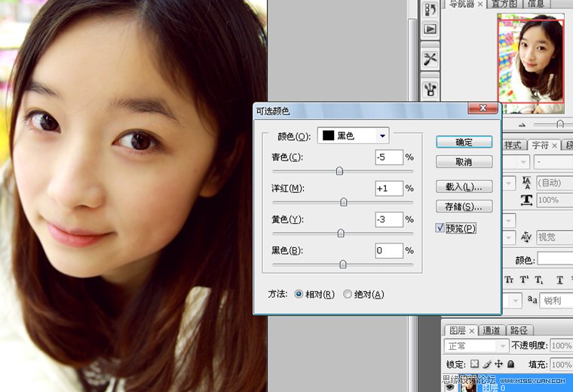
Task: Toggle visibility eye of Layer 0
Action: (450, 387)
